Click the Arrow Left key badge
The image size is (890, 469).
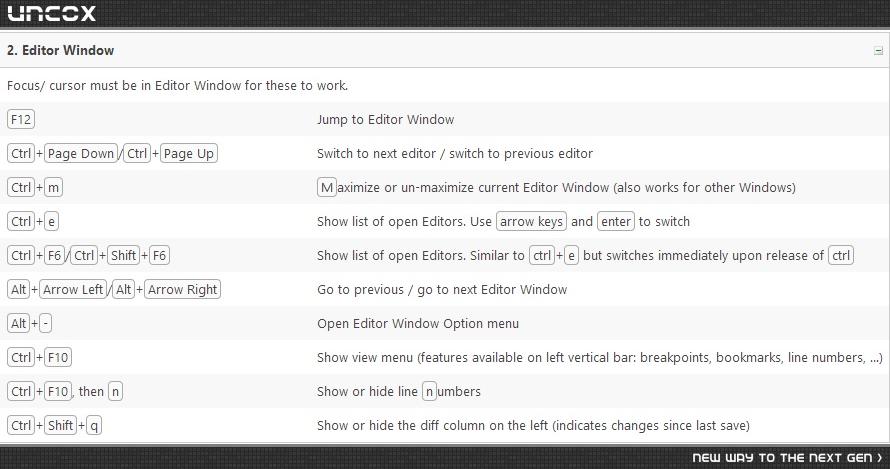click(73, 290)
